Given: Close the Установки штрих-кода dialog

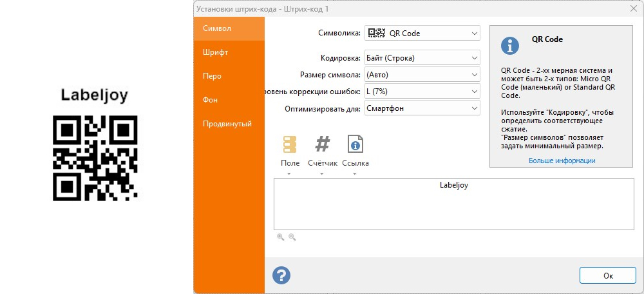Looking at the screenshot, I should pyautogui.click(x=634, y=8).
